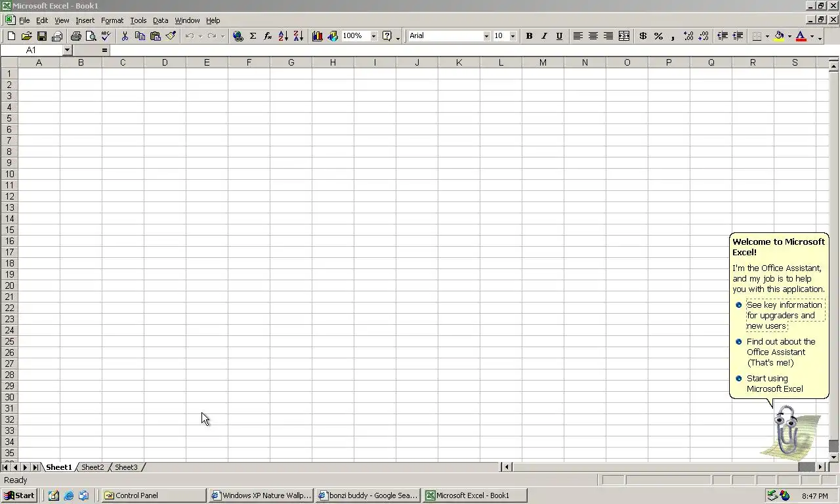The height and width of the screenshot is (504, 840).
Task: Click Increase Indent icon
Action: click(738, 36)
